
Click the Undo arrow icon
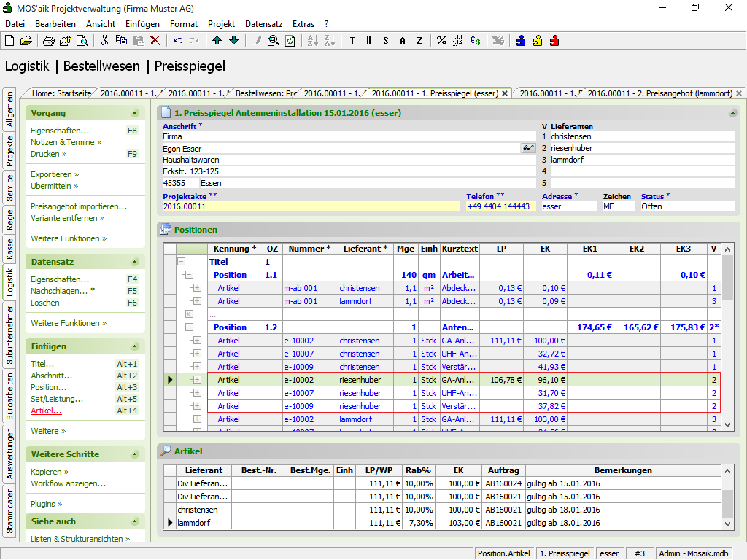point(178,41)
